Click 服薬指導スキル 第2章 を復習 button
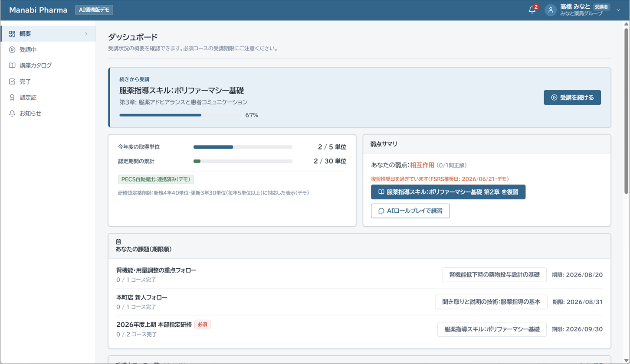 pos(448,192)
